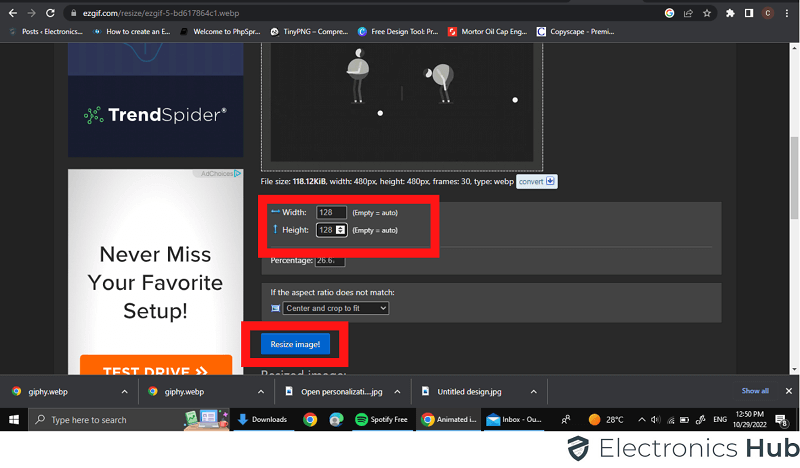Bookmark this page with the star icon

[709, 13]
